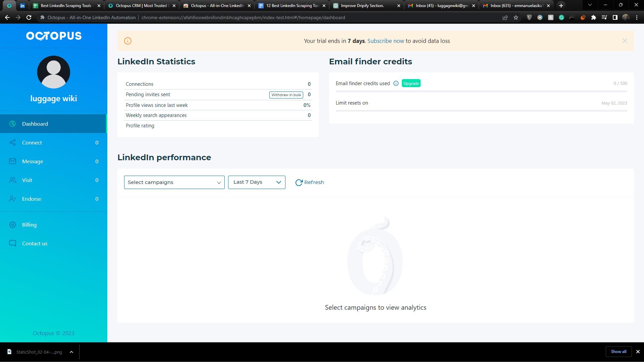Click the share page icon

click(x=505, y=17)
